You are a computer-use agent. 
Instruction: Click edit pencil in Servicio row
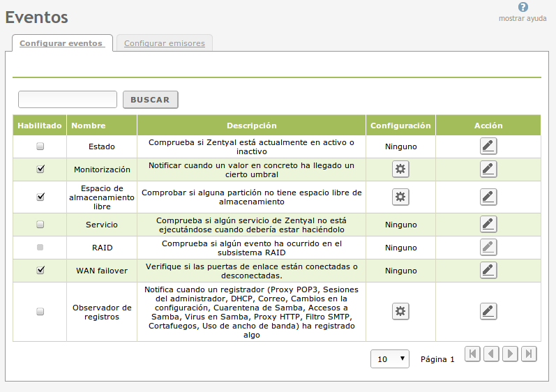488,224
